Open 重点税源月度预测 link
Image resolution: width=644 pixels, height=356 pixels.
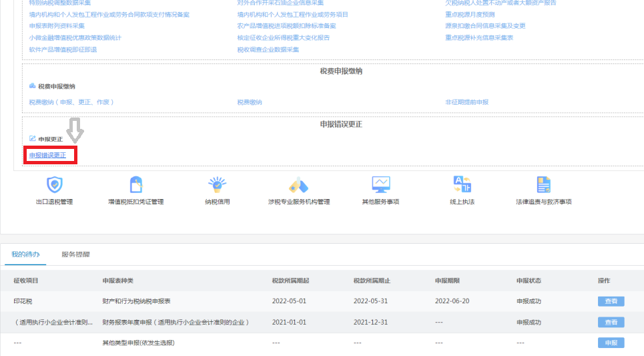pos(470,15)
